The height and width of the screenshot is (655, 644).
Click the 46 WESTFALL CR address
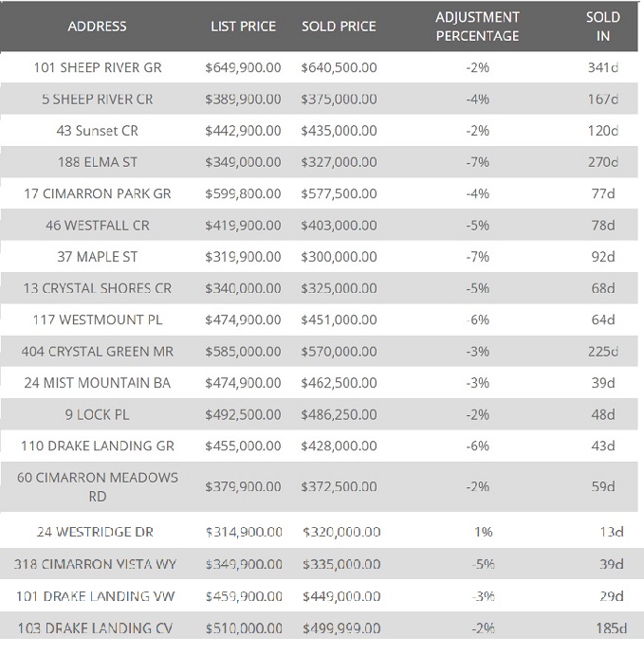click(x=98, y=226)
